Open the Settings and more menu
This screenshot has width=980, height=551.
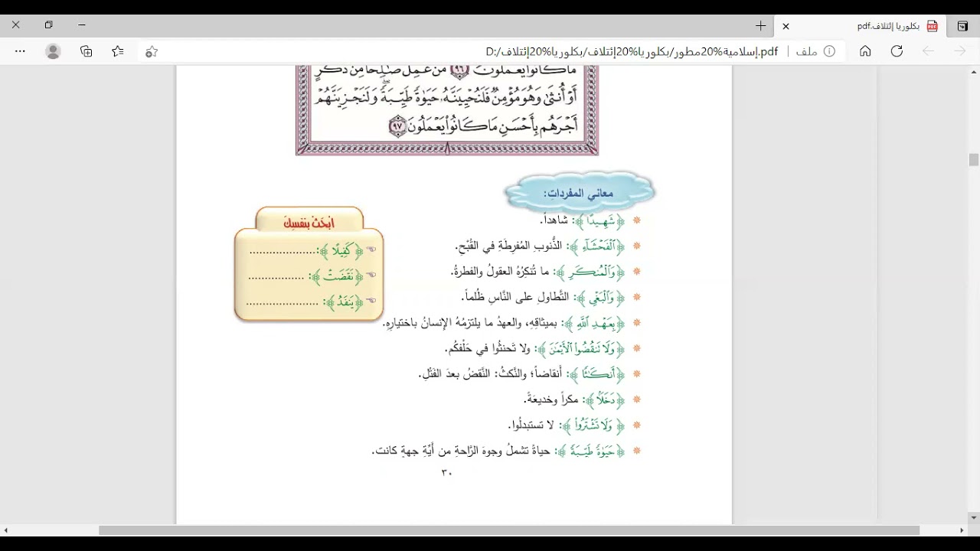tap(20, 51)
